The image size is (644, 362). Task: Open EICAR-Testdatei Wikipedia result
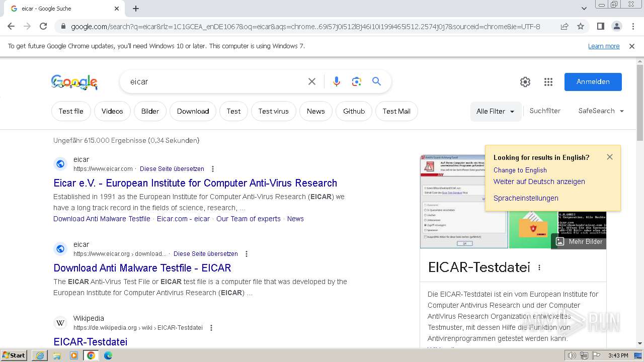click(x=91, y=342)
